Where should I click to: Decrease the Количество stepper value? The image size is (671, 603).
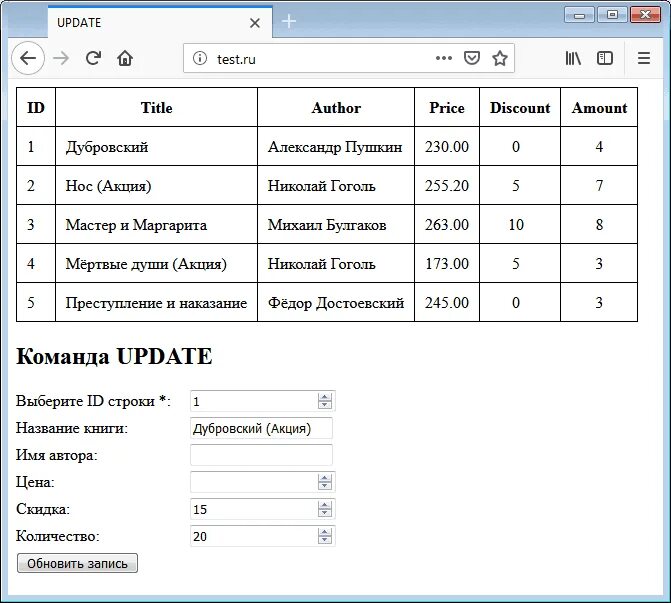325,540
